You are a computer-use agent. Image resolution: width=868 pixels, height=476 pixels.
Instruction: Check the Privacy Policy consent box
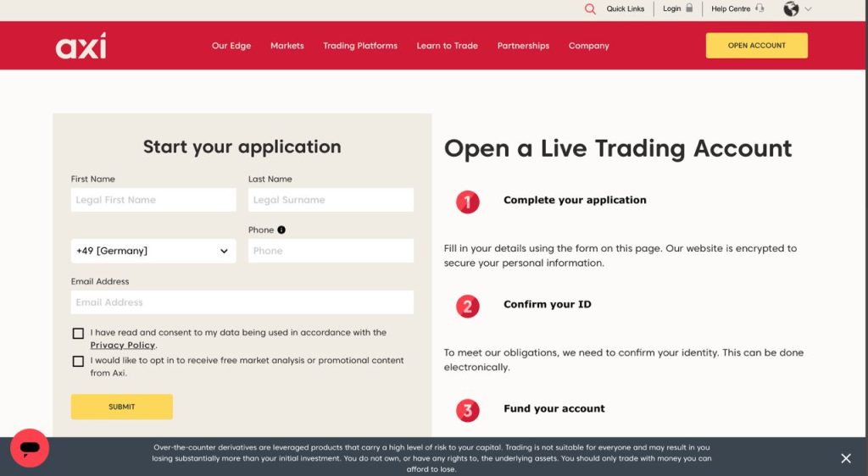click(79, 334)
